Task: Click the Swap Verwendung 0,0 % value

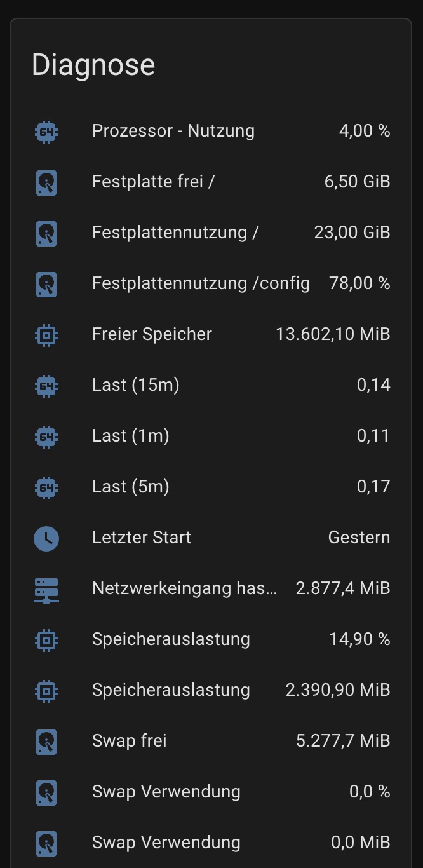Action: [370, 792]
